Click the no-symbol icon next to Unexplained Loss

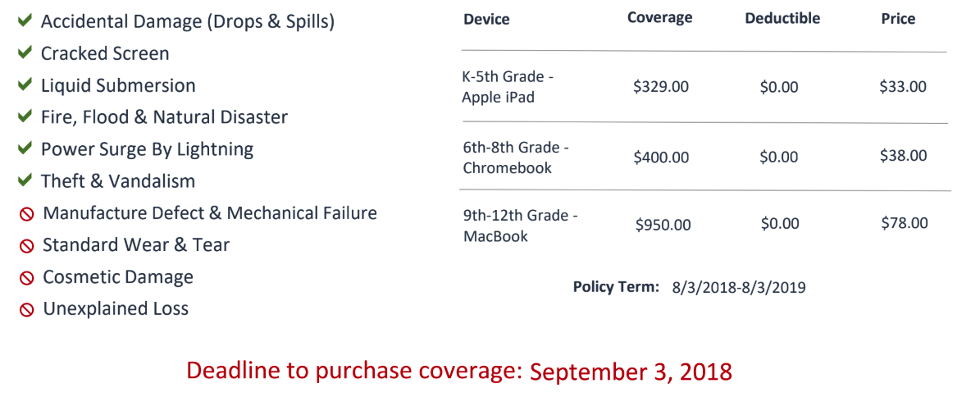26,310
